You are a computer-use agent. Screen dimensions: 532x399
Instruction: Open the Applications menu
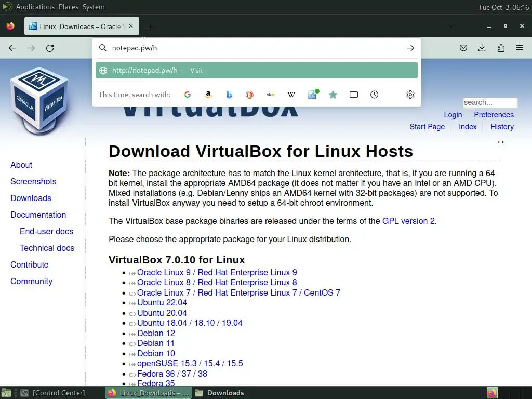[x=35, y=7]
